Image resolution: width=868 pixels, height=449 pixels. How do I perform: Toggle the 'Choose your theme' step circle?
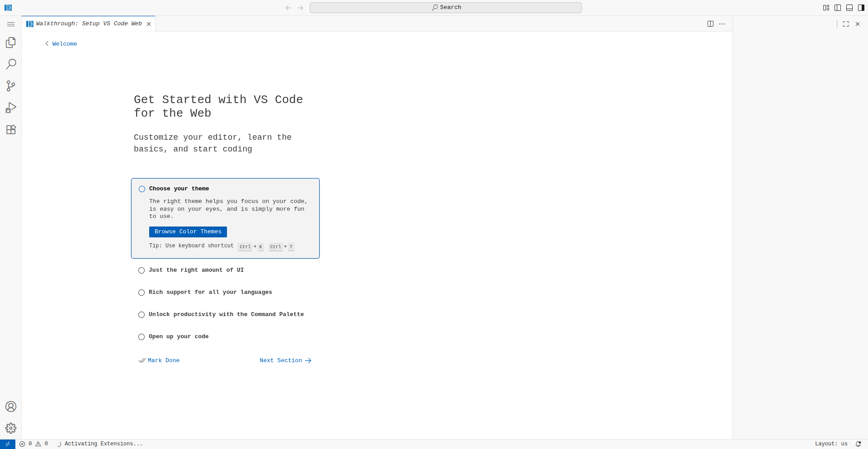142,189
